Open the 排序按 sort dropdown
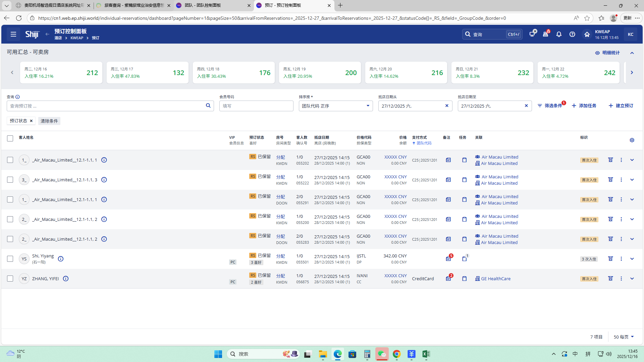 (335, 106)
